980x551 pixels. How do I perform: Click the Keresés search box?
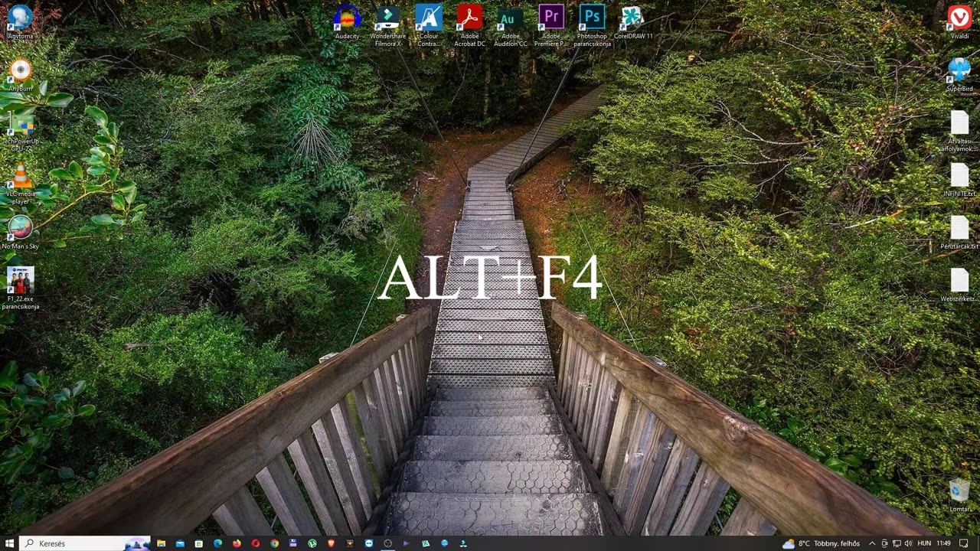84,543
